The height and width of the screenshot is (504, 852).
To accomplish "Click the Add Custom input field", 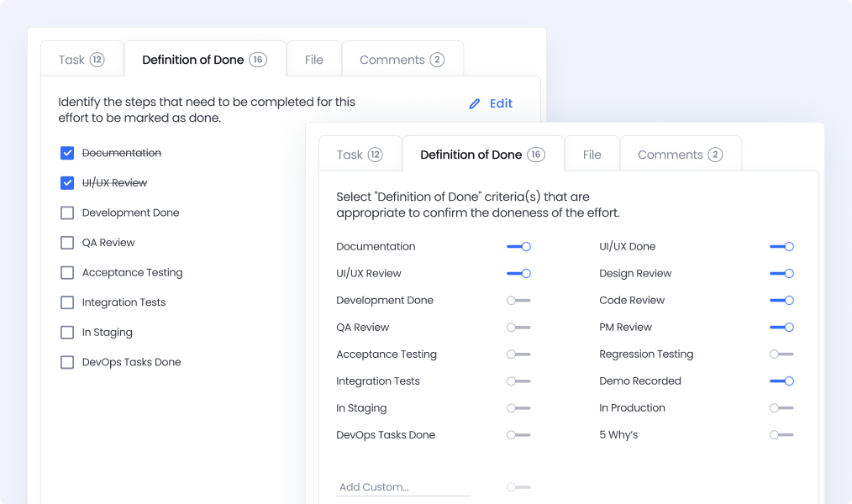I will [x=402, y=487].
